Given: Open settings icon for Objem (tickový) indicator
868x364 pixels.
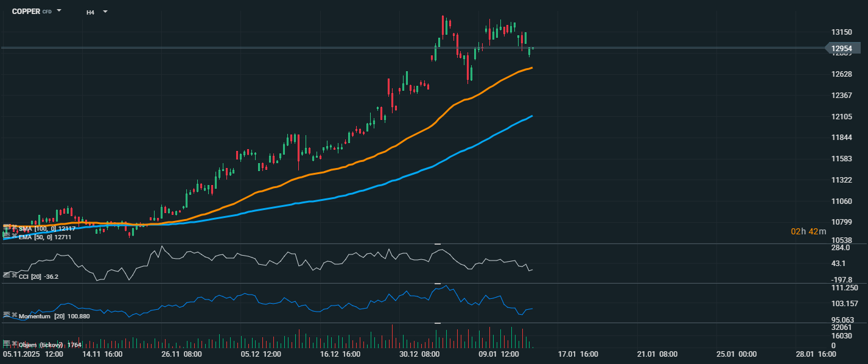Looking at the screenshot, I should tap(7, 342).
